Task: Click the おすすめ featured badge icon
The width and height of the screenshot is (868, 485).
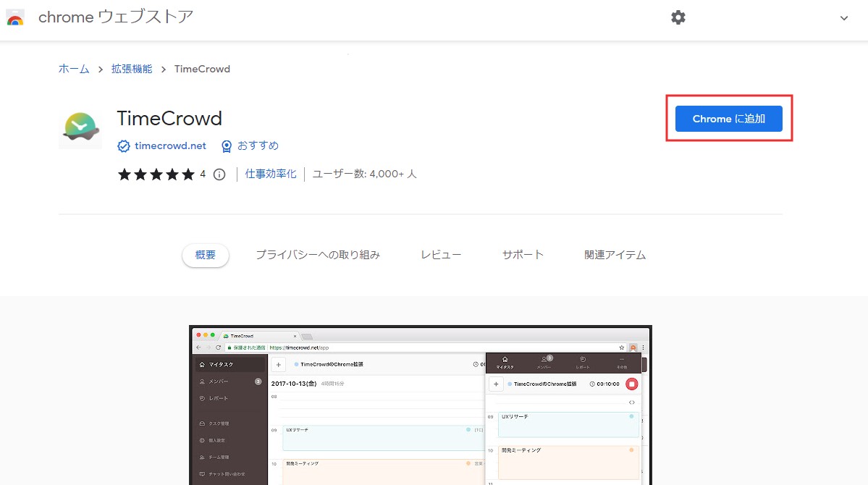Action: tap(227, 145)
